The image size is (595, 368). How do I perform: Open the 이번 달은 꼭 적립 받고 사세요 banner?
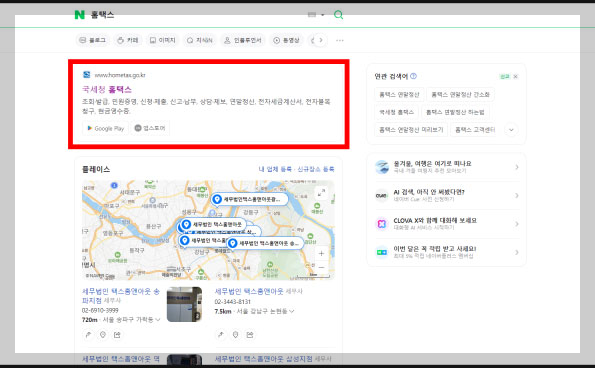(446, 252)
